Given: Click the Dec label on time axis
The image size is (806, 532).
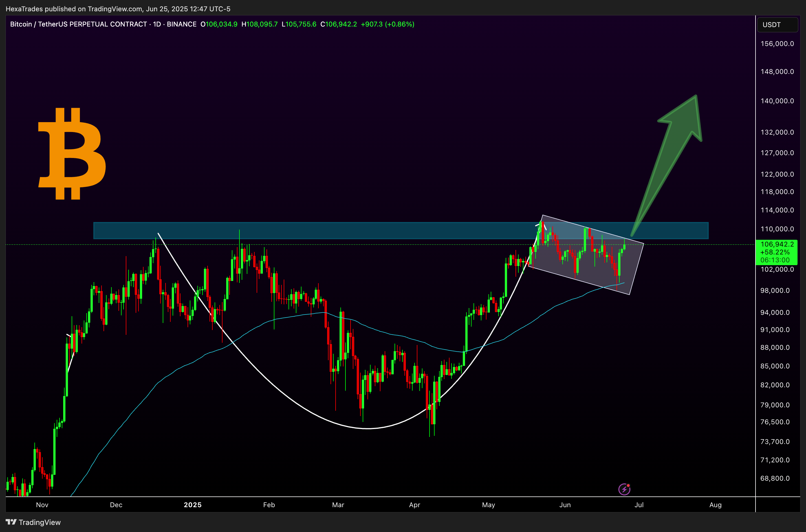Looking at the screenshot, I should coord(116,505).
